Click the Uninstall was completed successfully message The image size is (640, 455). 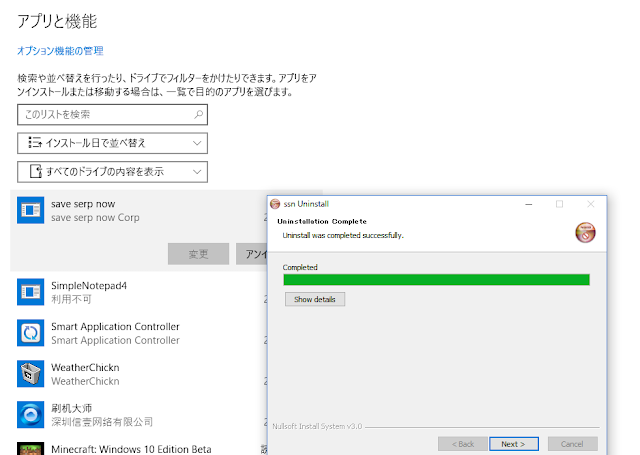pyautogui.click(x=343, y=235)
